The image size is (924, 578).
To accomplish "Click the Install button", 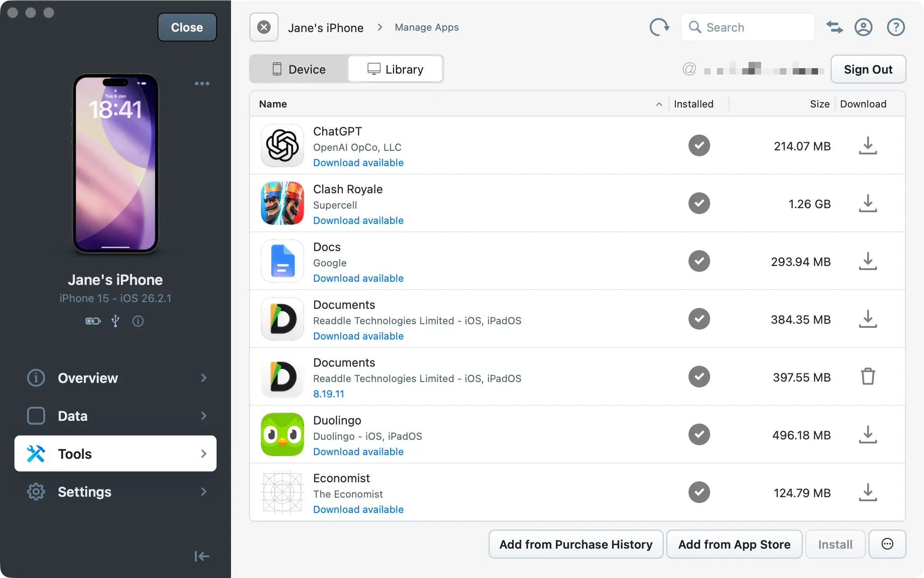I will pyautogui.click(x=835, y=544).
